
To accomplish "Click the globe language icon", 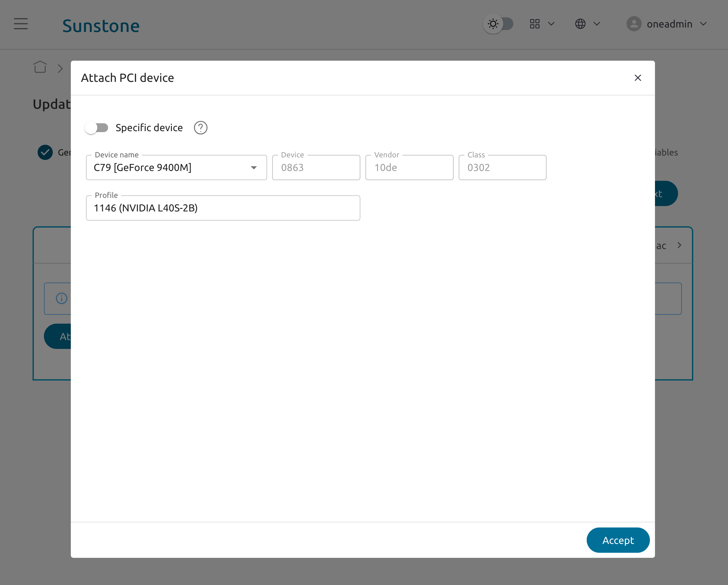I will pyautogui.click(x=580, y=24).
